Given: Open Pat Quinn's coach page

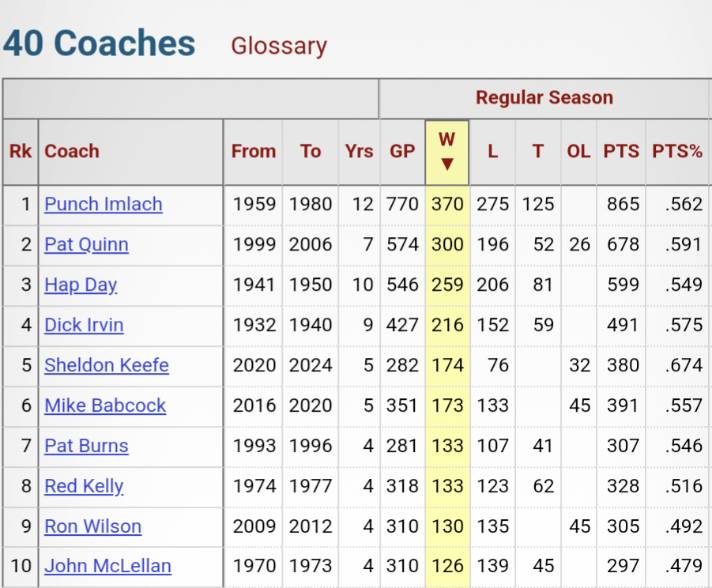Looking at the screenshot, I should coord(86,244).
